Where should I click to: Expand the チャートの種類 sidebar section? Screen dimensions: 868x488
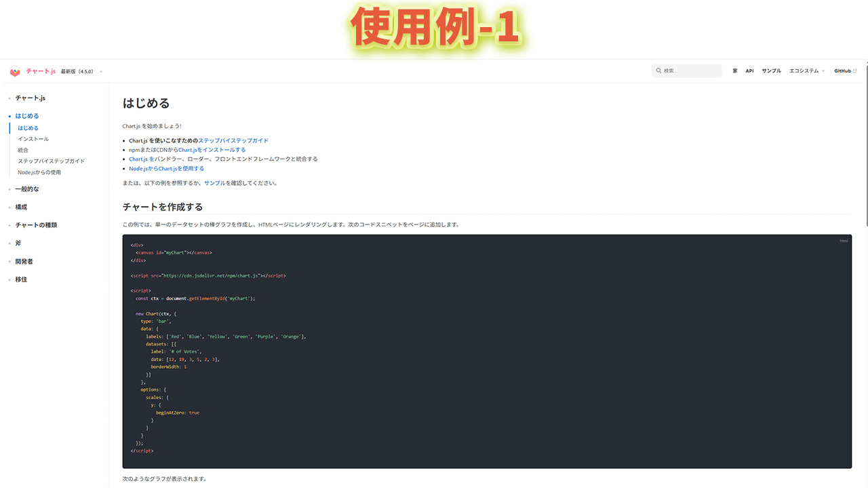[36, 225]
